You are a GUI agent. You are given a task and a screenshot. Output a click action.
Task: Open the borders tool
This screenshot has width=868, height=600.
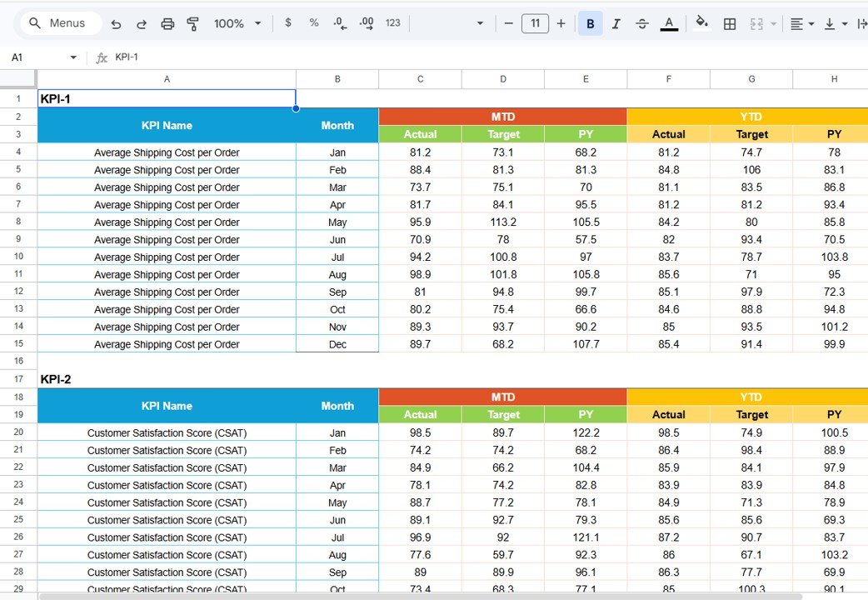[729, 23]
